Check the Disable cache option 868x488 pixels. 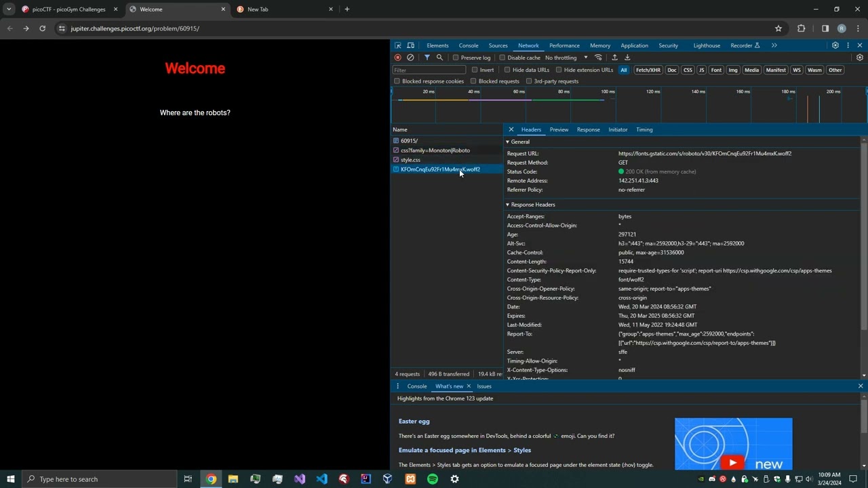click(502, 58)
